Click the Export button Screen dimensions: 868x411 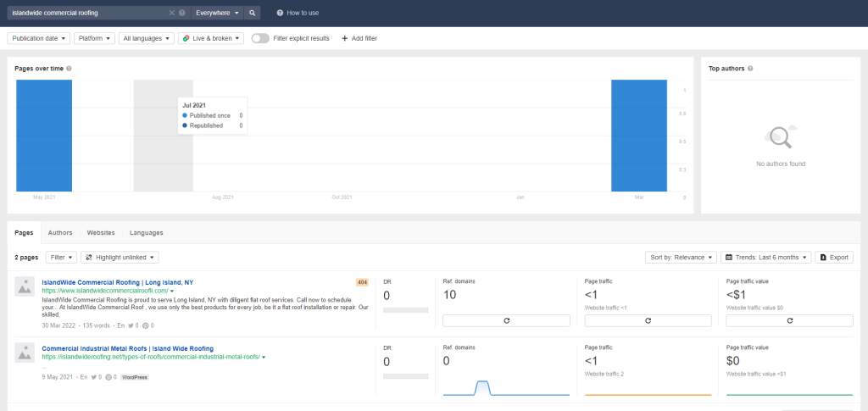click(834, 258)
